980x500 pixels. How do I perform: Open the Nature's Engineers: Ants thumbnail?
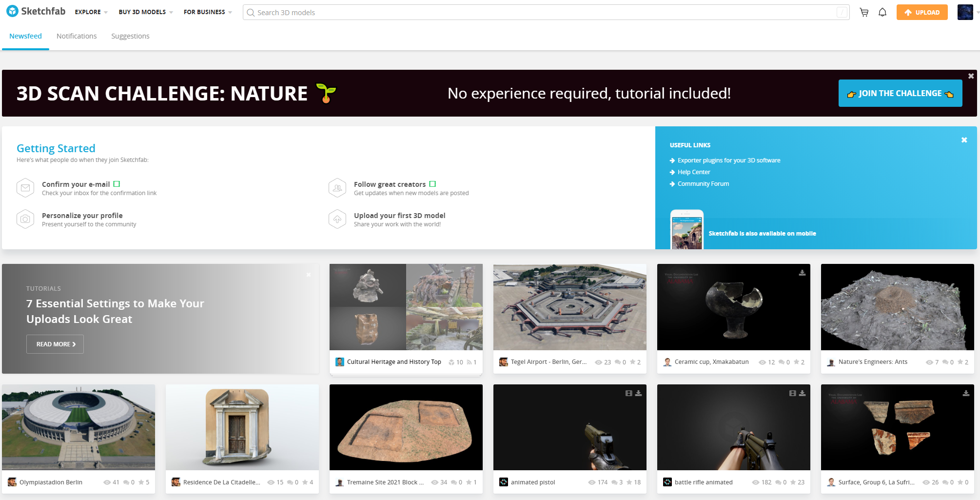[898, 307]
